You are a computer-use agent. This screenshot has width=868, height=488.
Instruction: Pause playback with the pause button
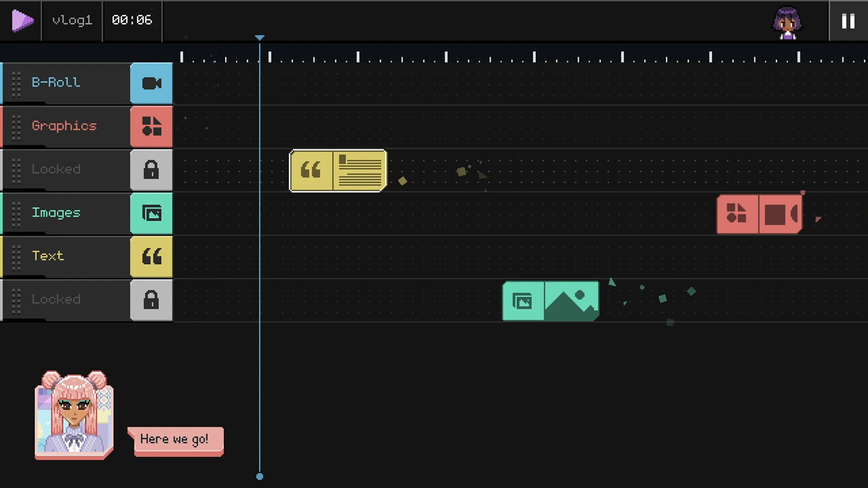[849, 21]
